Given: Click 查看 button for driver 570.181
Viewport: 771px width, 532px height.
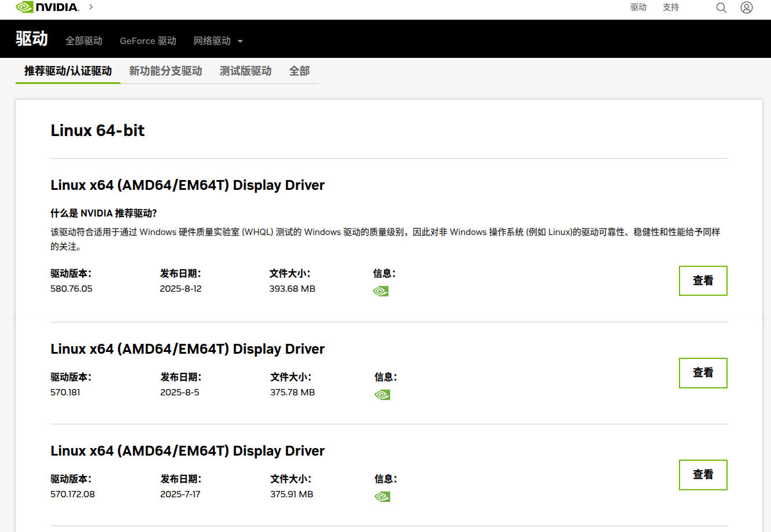Looking at the screenshot, I should [703, 373].
